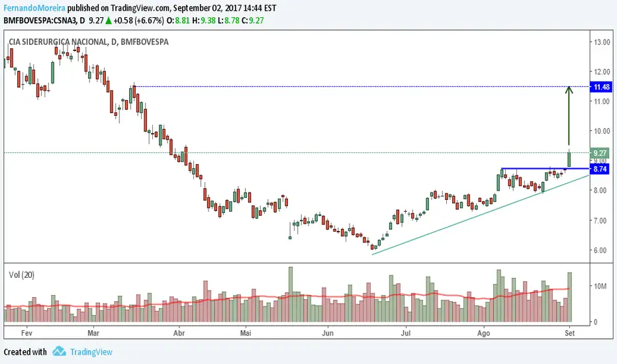Click the +0.58 (+6.67%) change text
Screen dimensions: 617x364
coord(138,21)
